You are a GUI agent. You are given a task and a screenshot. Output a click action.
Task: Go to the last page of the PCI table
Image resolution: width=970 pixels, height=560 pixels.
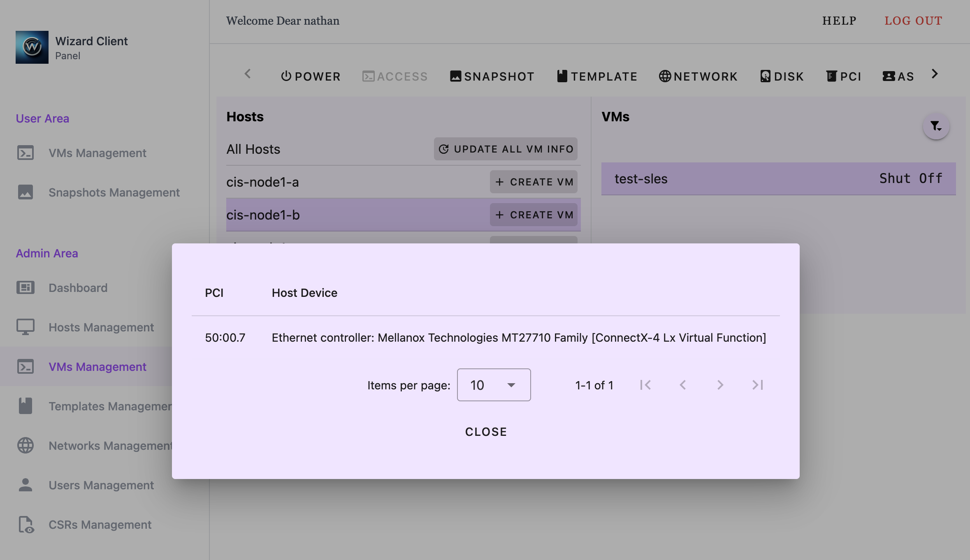[757, 385]
